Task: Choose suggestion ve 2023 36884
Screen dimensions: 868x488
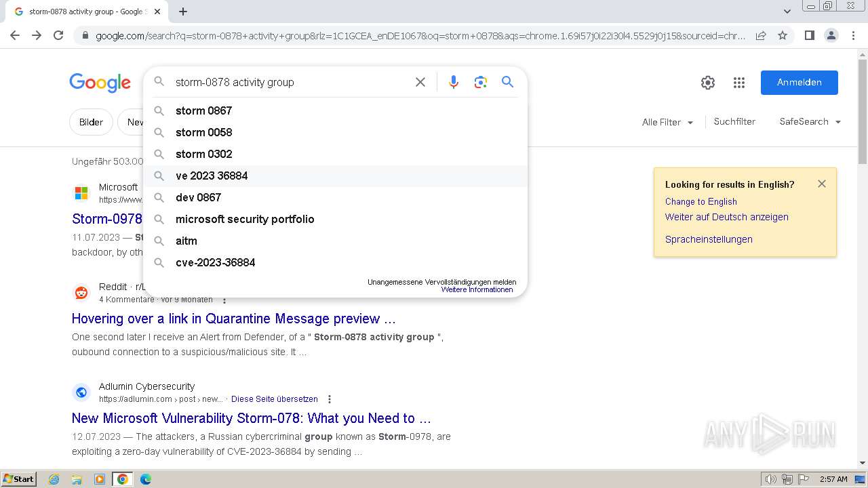Action: pos(336,176)
